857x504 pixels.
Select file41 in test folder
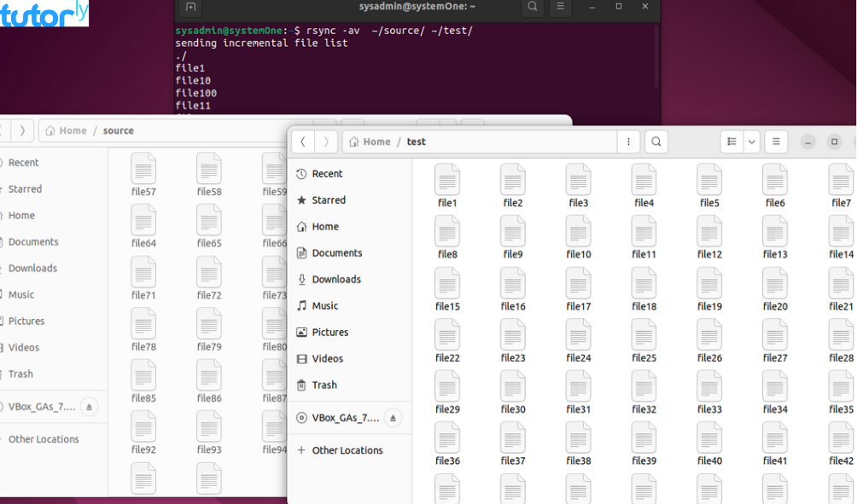[x=775, y=444]
